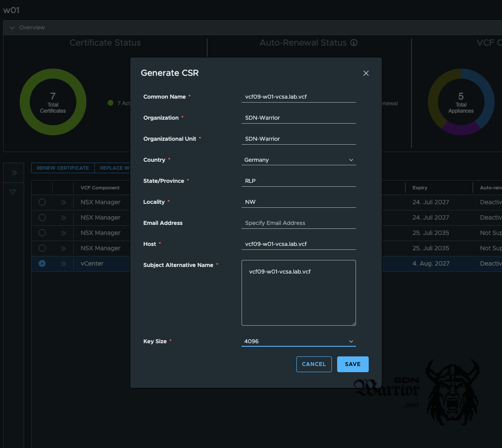Expand the first NSX Manager row
Image resolution: width=502 pixels, height=448 pixels.
(x=63, y=202)
